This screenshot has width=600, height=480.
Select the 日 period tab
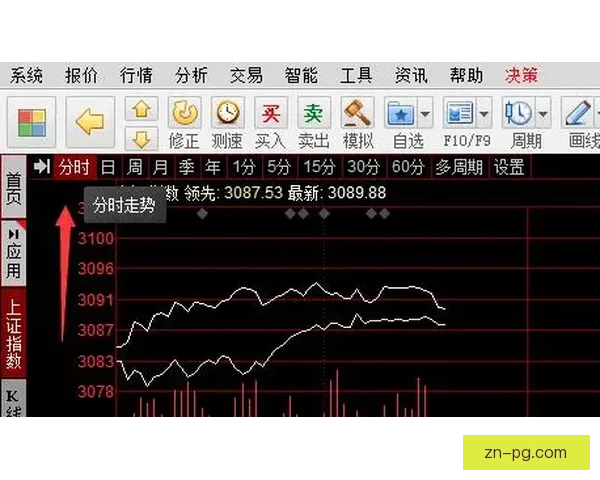(108, 167)
